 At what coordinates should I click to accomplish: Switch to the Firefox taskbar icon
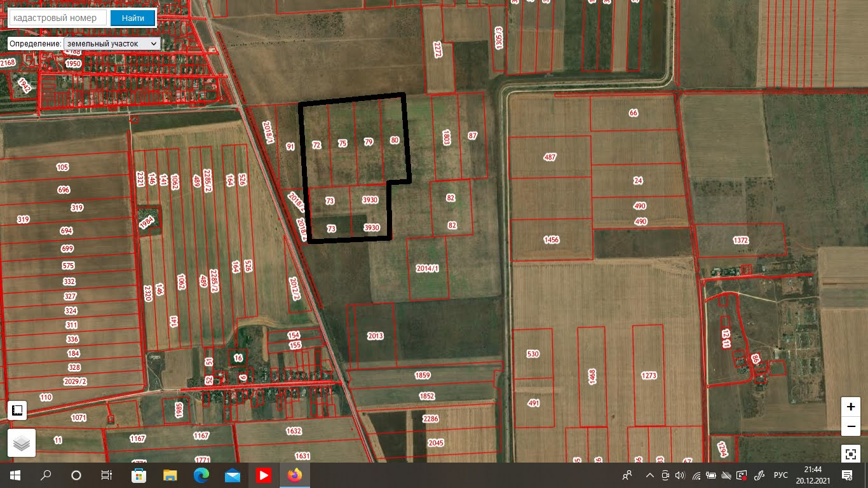(x=294, y=475)
